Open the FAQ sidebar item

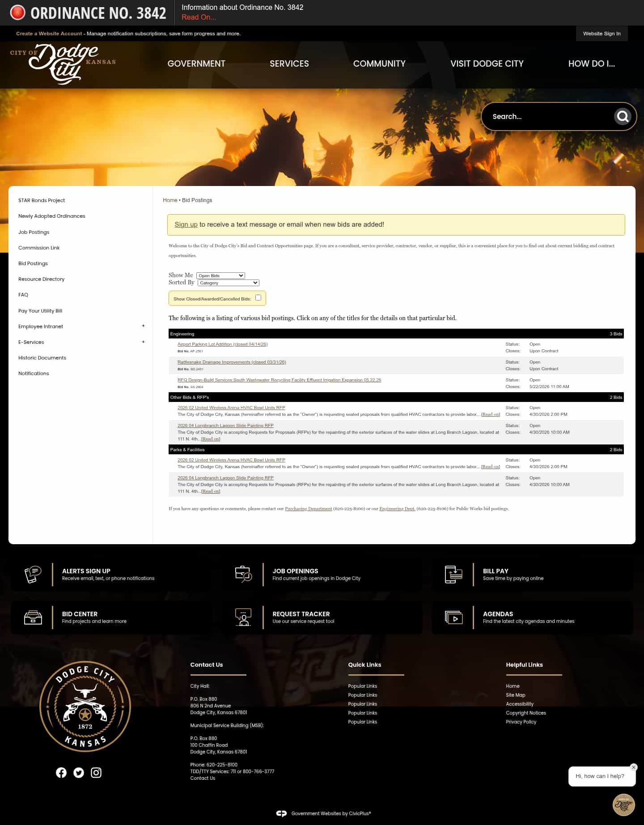point(23,295)
